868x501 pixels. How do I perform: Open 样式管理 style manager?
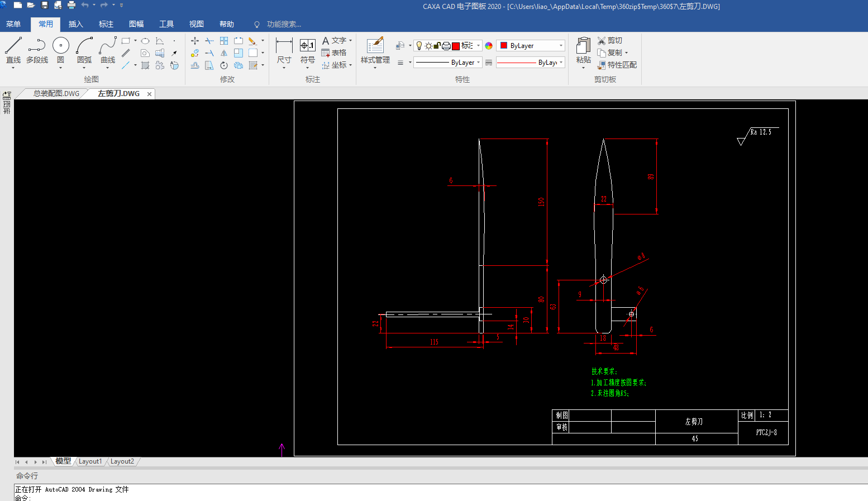pyautogui.click(x=375, y=51)
